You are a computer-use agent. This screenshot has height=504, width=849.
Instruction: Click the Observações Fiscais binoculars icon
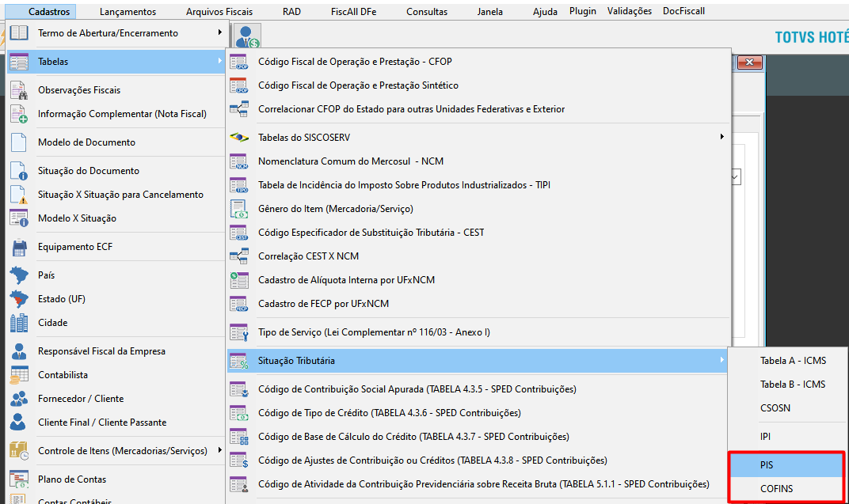(x=19, y=90)
